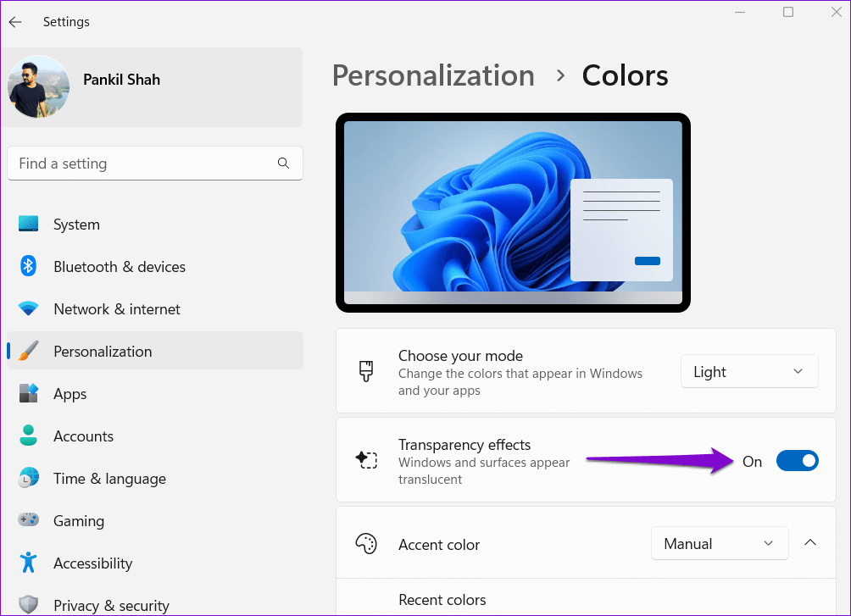Viewport: 851px width, 616px height.
Task: Click the Find a setting search box
Action: click(144, 164)
